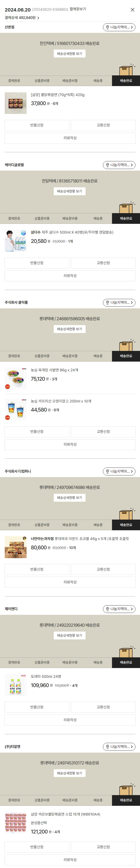Open 산본점 나눔지역아동센터 location button
Image resolution: width=140 pixels, height=868 pixels.
click(x=119, y=27)
